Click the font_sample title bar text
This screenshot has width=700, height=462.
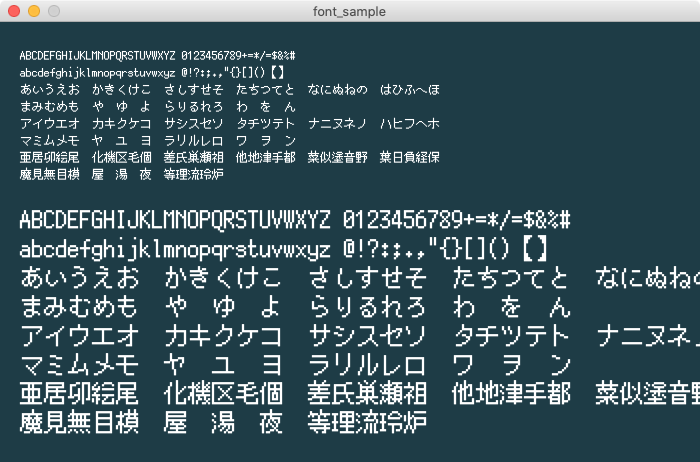point(350,11)
